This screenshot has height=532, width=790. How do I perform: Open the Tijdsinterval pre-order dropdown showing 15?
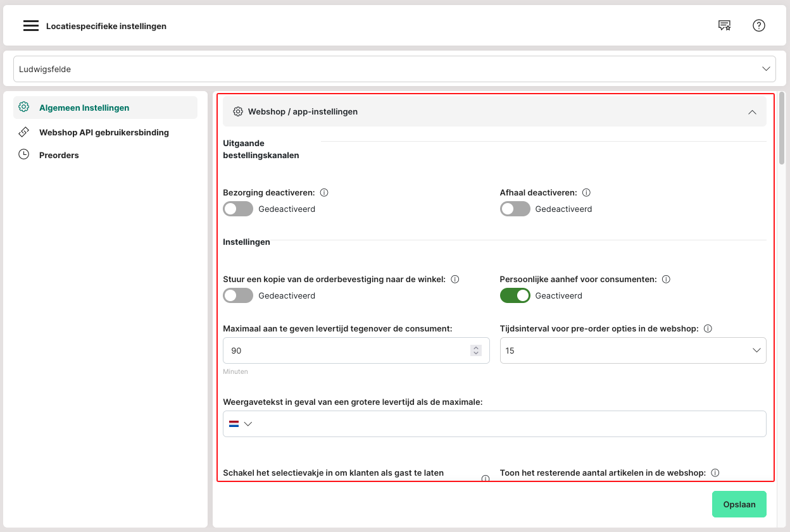point(632,350)
